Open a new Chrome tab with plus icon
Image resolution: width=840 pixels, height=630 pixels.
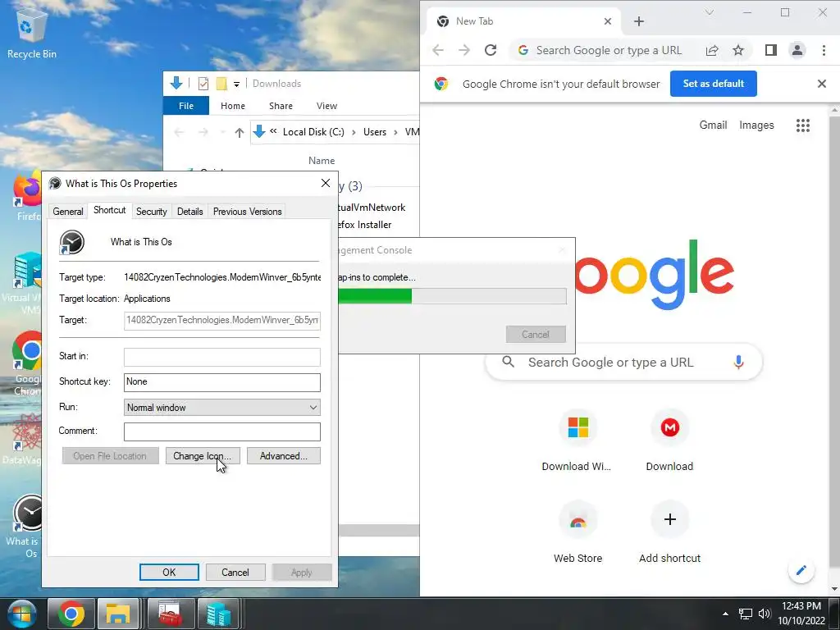pyautogui.click(x=638, y=21)
